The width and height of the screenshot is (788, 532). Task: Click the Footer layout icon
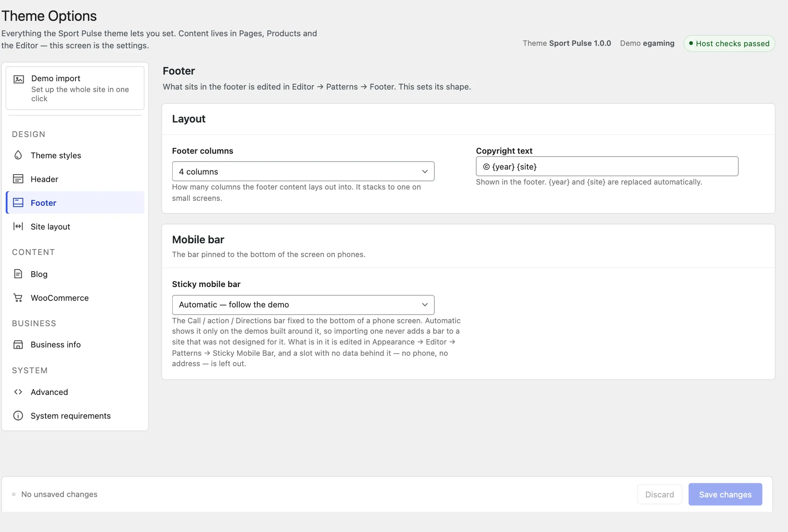pos(18,202)
